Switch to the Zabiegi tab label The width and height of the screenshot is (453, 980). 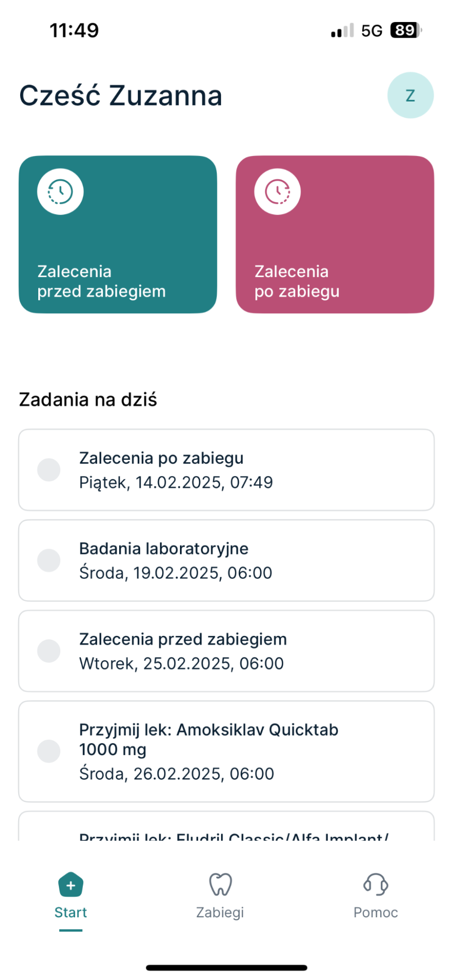tap(220, 912)
